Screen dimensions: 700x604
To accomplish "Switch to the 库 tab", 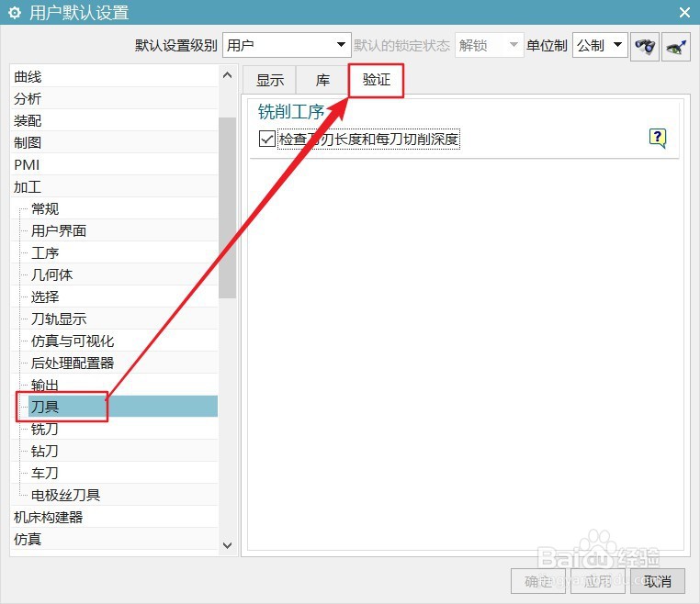I will click(x=322, y=80).
